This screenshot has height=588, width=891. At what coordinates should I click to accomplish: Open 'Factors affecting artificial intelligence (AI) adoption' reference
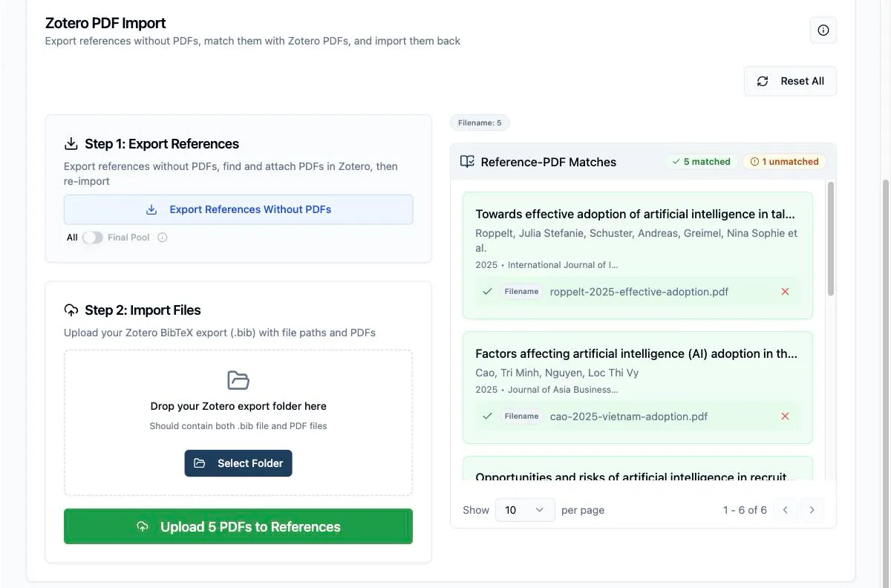click(x=636, y=354)
